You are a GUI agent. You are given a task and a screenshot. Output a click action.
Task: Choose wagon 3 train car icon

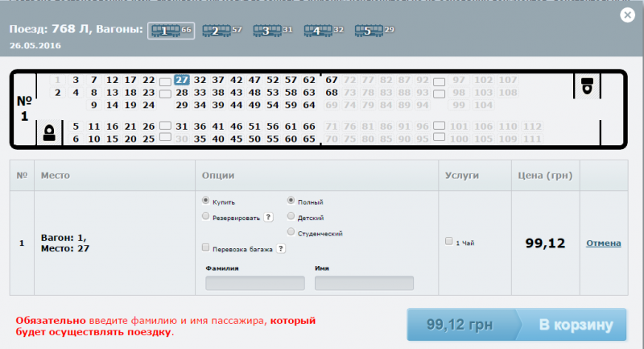click(266, 31)
